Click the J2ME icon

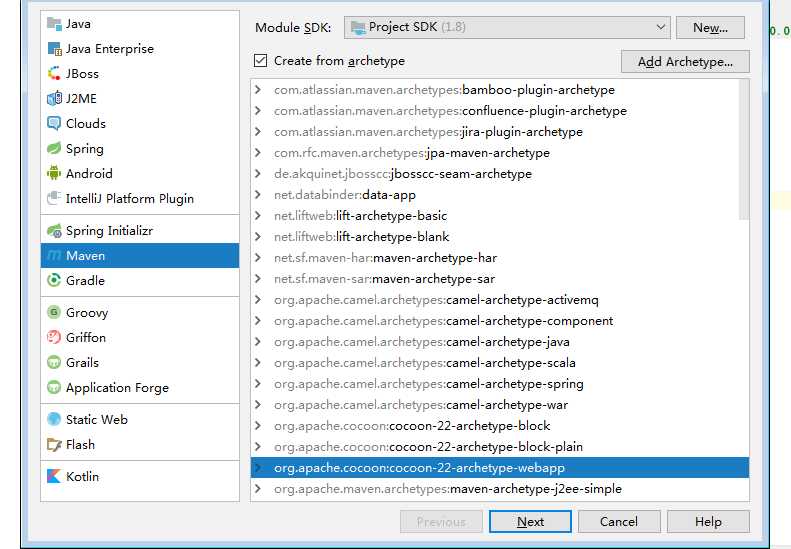54,98
